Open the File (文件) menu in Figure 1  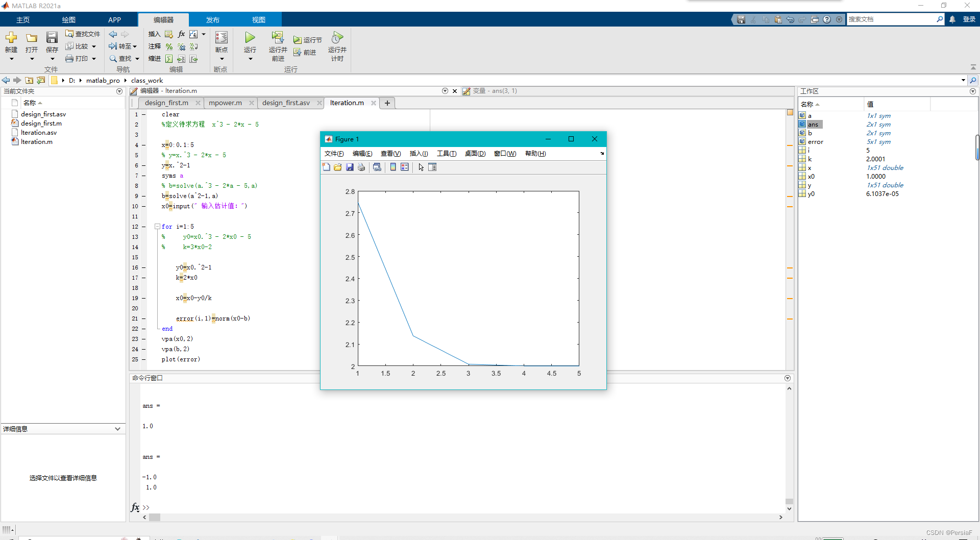coord(334,154)
